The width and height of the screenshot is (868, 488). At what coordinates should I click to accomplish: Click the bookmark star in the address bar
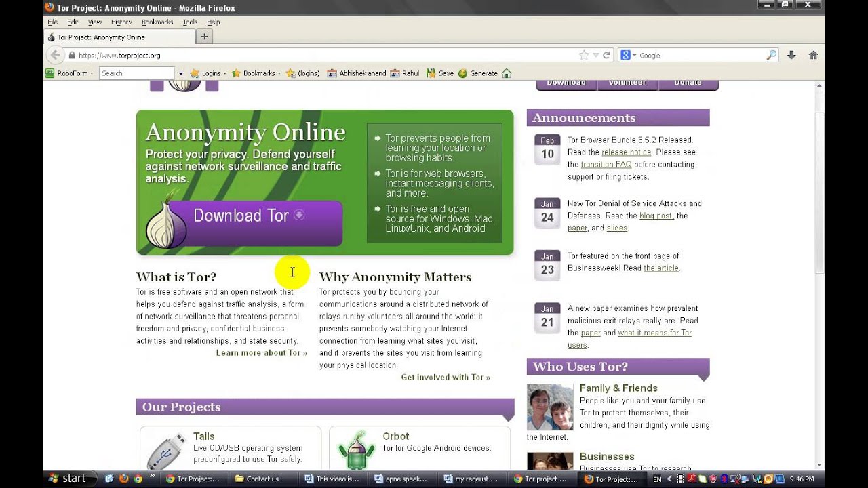(584, 55)
